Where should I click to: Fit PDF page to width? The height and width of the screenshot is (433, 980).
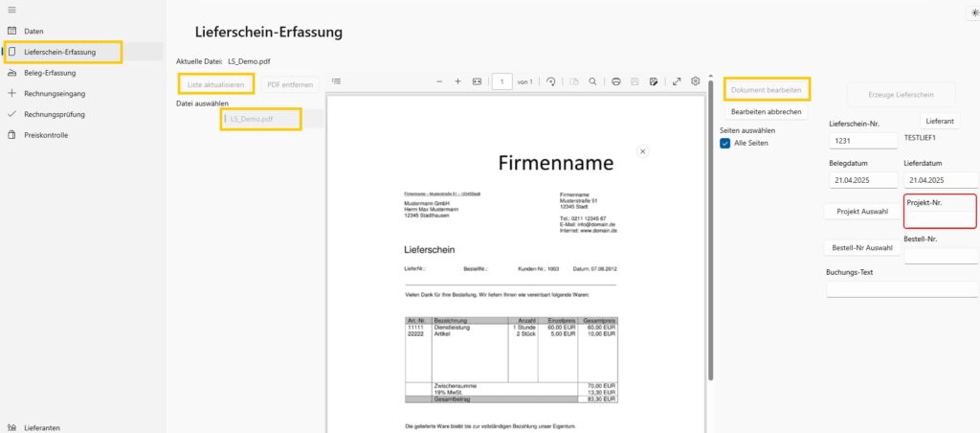[477, 81]
